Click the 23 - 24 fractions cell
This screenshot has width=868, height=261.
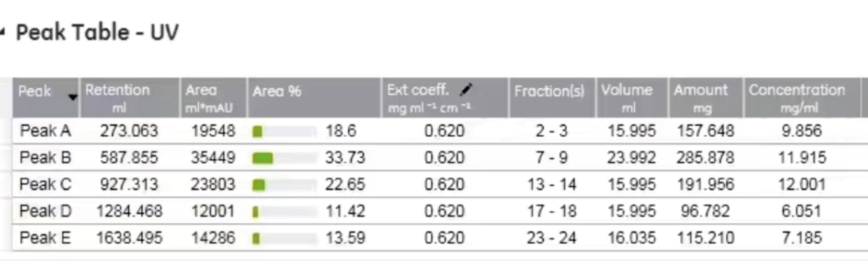(551, 238)
